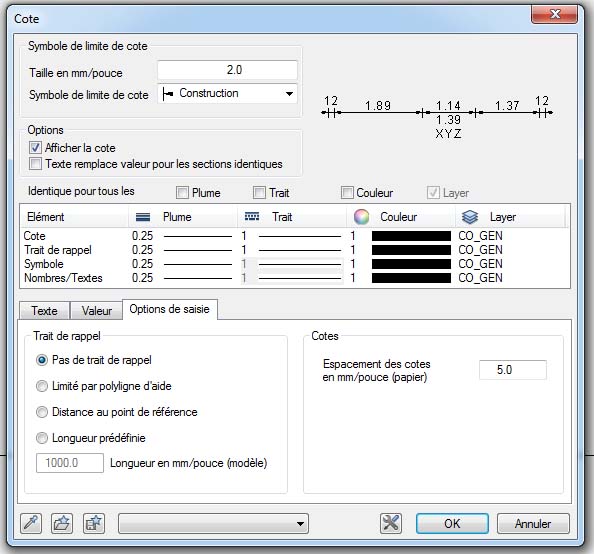Click the save as favorite icon

click(x=94, y=523)
